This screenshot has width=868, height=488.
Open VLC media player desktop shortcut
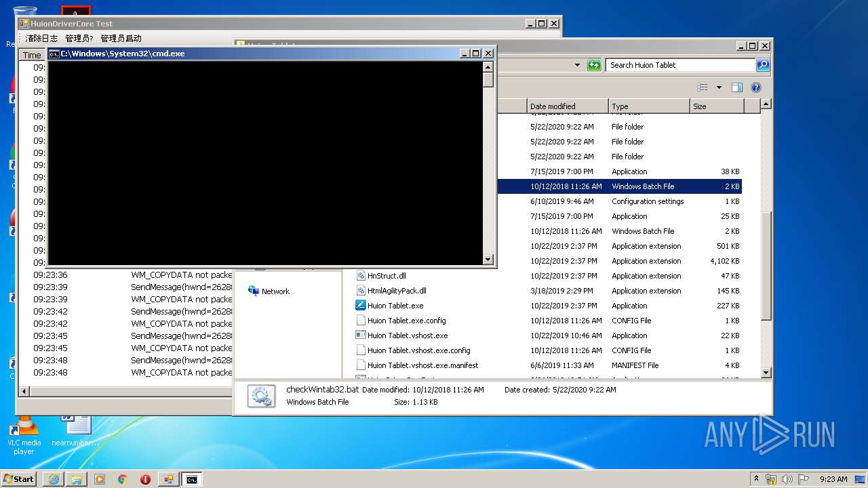(x=24, y=434)
